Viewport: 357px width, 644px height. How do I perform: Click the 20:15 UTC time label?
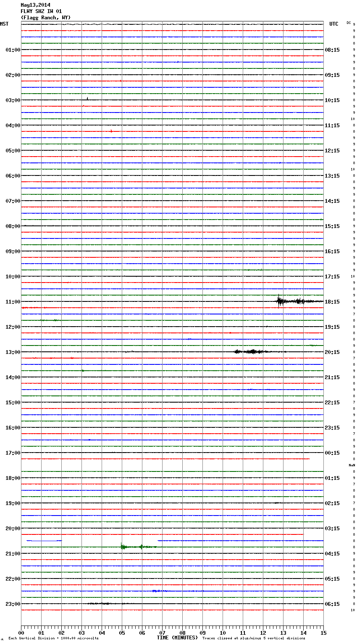pyautogui.click(x=332, y=352)
